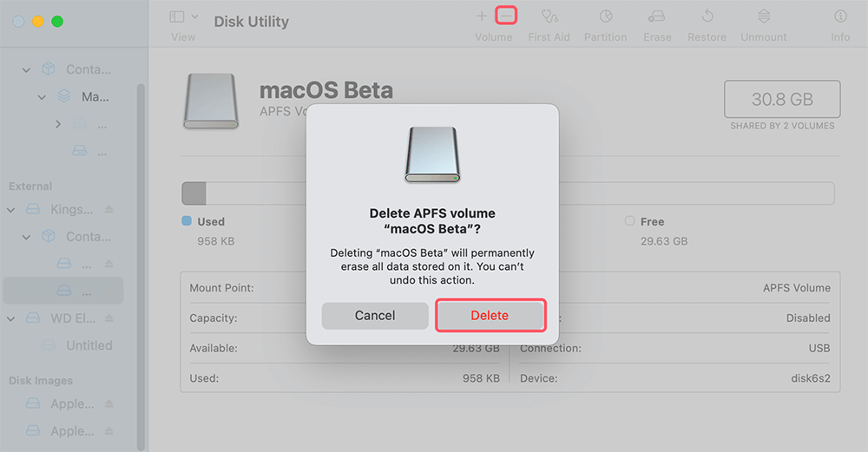Click the APFS Volume type value
868x452 pixels.
(x=797, y=288)
